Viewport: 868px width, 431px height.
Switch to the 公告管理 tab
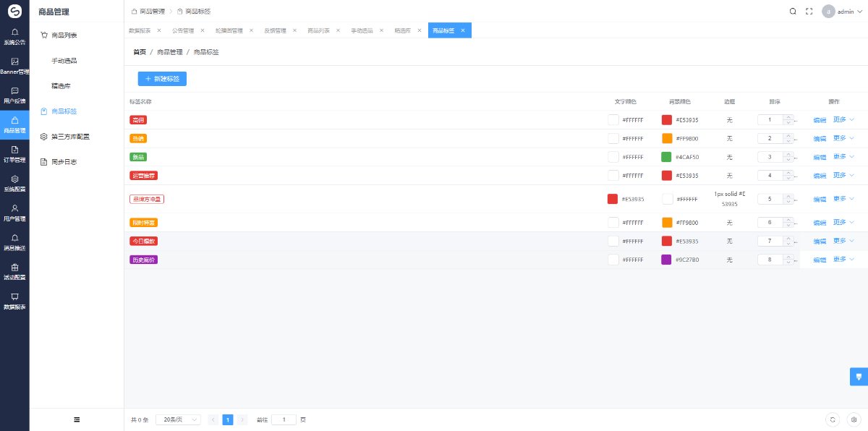(x=183, y=30)
